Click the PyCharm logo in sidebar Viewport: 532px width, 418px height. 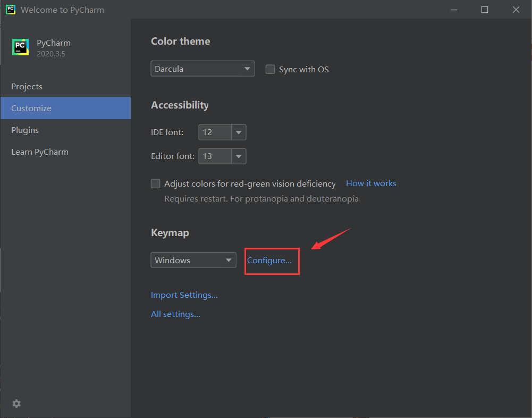pos(20,47)
